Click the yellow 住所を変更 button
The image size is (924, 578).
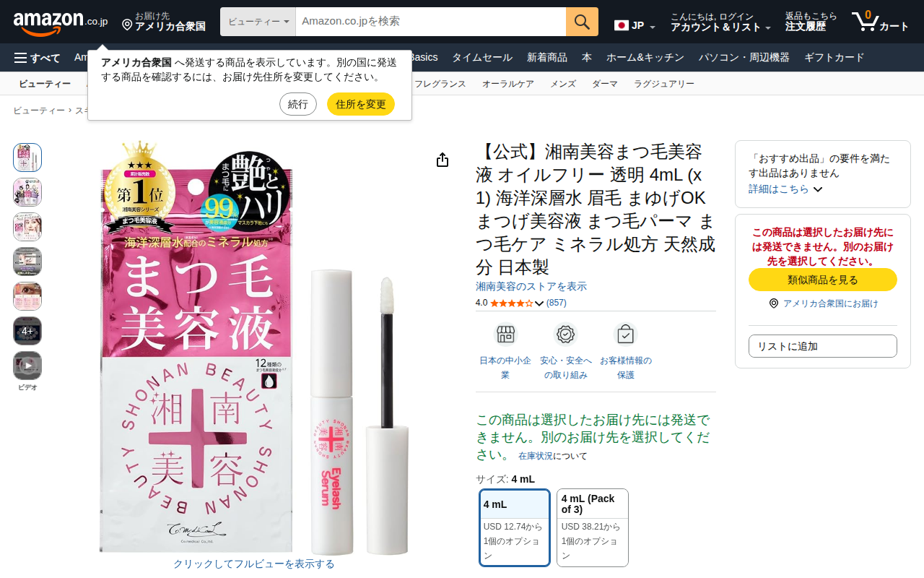point(361,104)
